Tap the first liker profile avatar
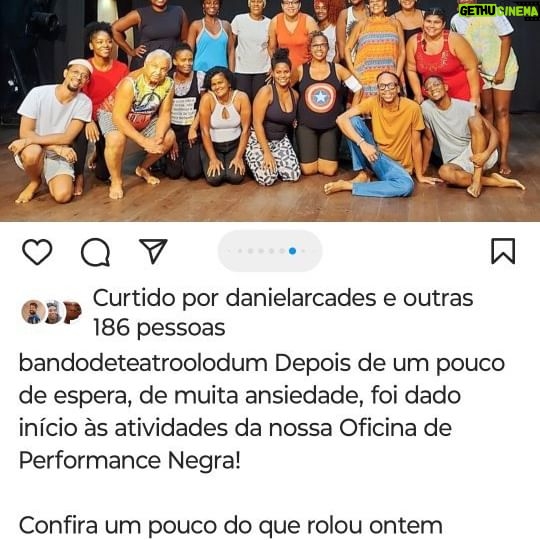Viewport: 540px width, 540px height. click(33, 312)
